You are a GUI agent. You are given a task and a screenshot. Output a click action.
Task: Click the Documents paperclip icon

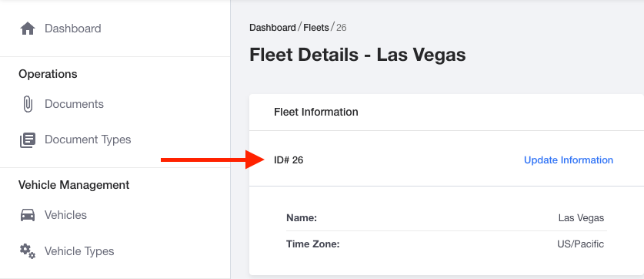tap(28, 104)
